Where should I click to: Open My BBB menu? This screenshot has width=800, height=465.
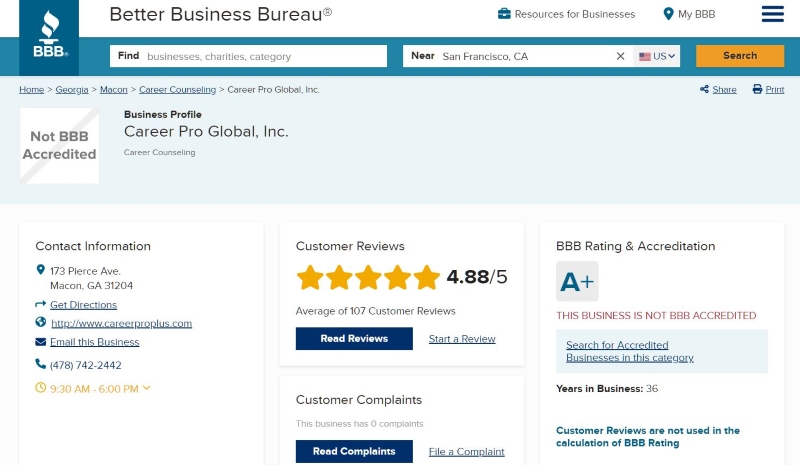click(689, 14)
